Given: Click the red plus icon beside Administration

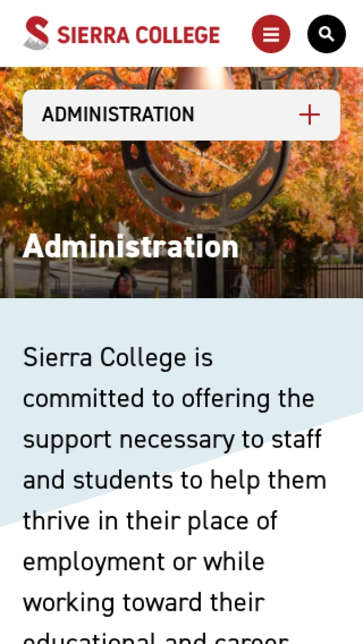Looking at the screenshot, I should tap(309, 114).
